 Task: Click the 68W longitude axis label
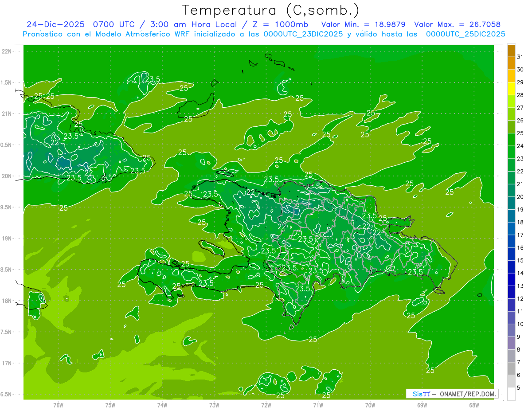pyautogui.click(x=474, y=405)
